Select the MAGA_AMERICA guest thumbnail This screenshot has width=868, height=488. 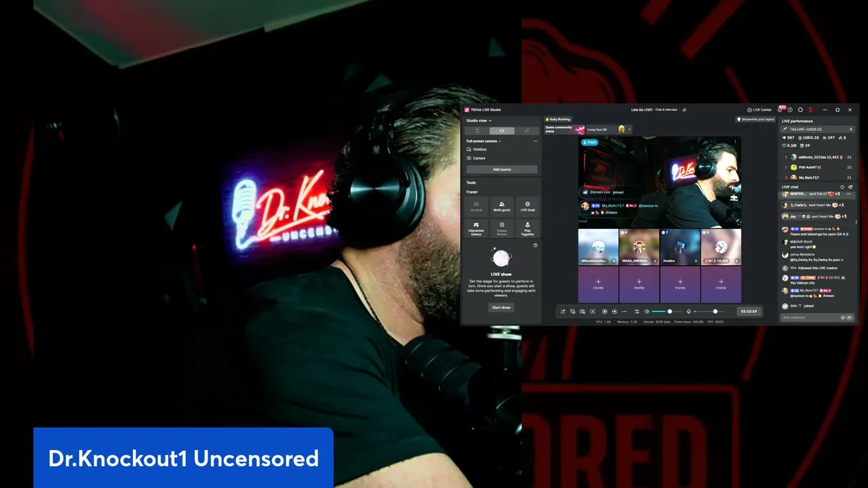click(639, 247)
